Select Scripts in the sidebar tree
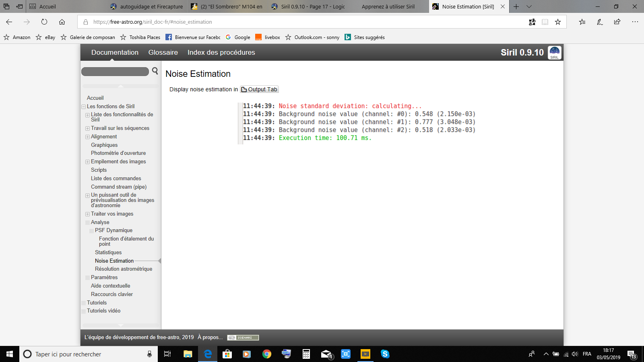 click(99, 170)
